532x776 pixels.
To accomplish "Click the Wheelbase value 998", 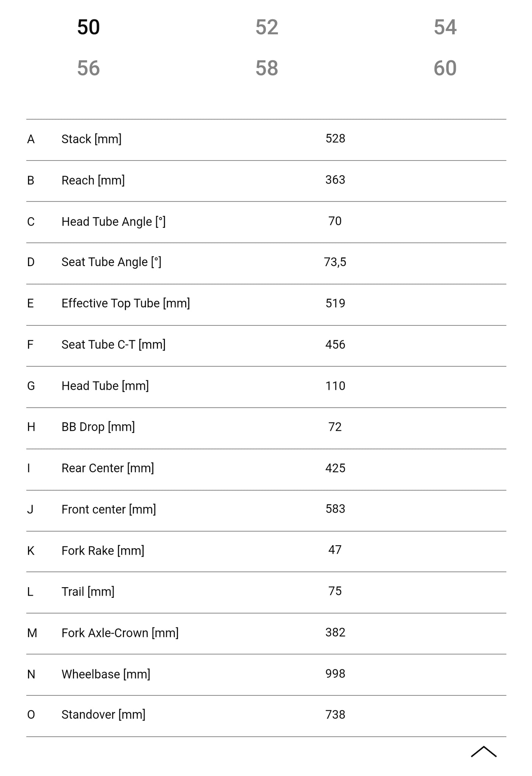I will tap(335, 674).
